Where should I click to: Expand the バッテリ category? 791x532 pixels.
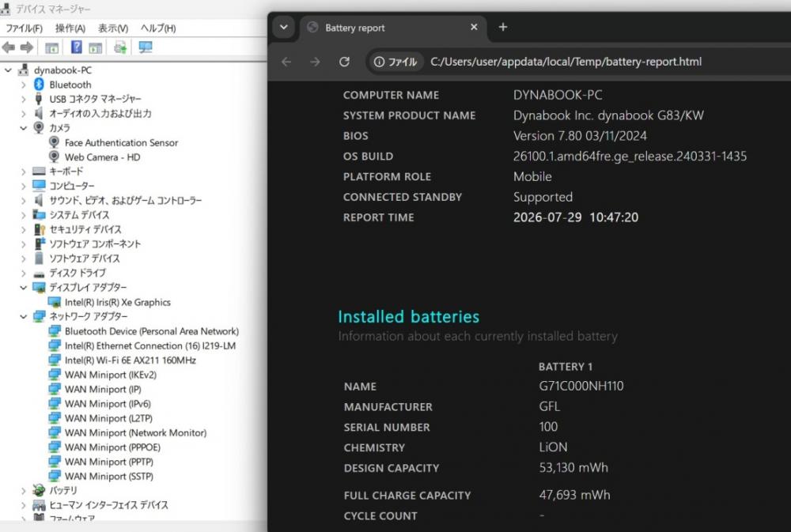click(x=23, y=490)
